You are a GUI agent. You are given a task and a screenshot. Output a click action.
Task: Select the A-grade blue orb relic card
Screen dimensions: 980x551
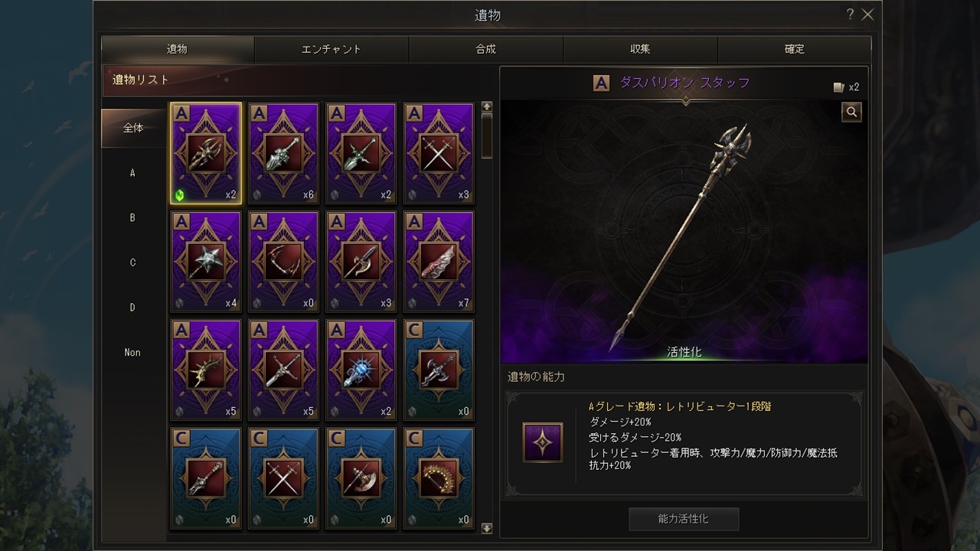tap(361, 370)
